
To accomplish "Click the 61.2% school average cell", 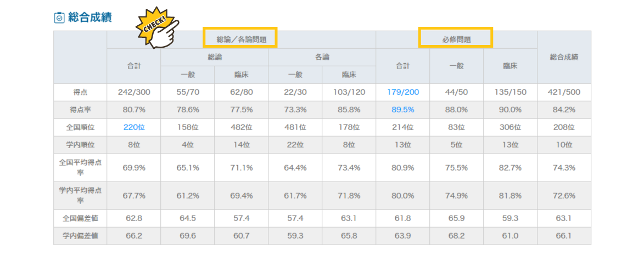I will point(188,196).
